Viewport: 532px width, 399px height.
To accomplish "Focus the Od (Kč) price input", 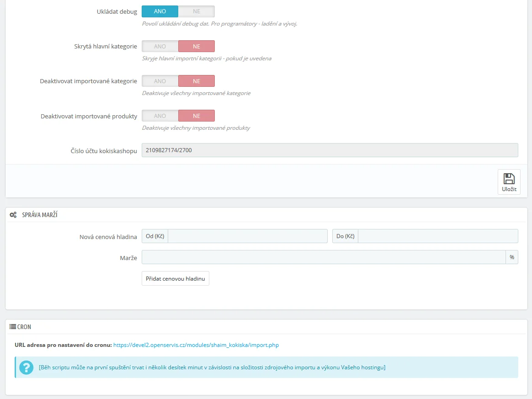I will click(247, 236).
